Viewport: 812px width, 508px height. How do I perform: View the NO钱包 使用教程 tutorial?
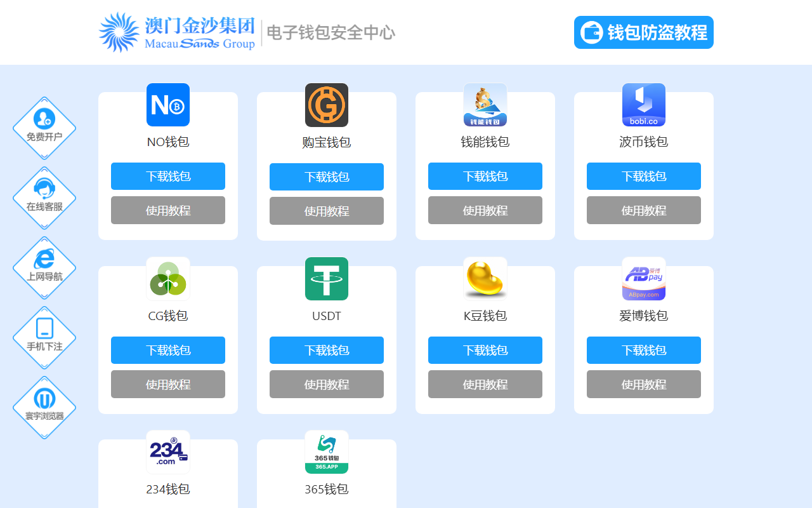[168, 210]
